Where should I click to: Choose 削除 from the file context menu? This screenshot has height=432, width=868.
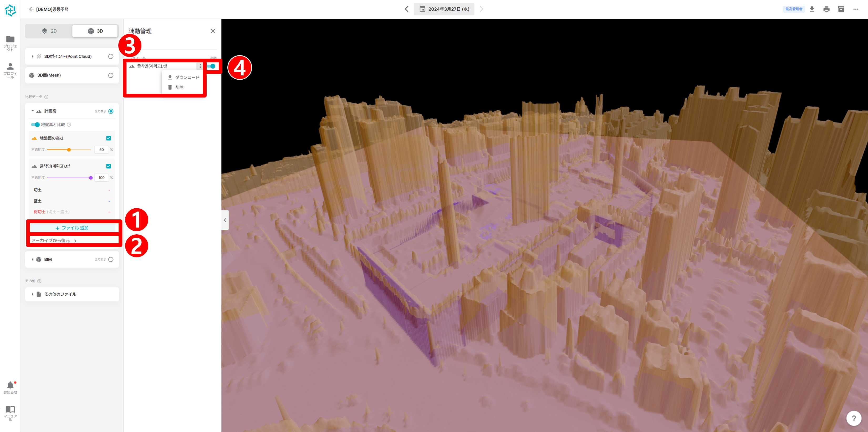point(179,88)
